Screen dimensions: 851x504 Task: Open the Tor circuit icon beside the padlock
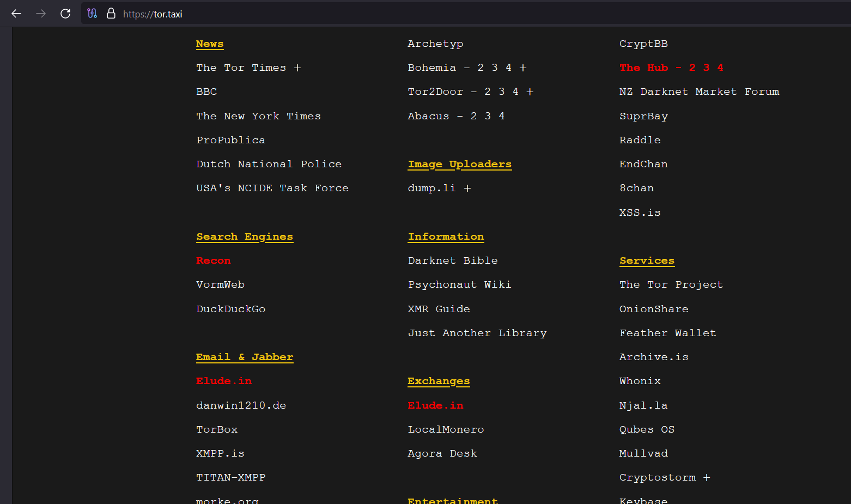[x=92, y=14]
